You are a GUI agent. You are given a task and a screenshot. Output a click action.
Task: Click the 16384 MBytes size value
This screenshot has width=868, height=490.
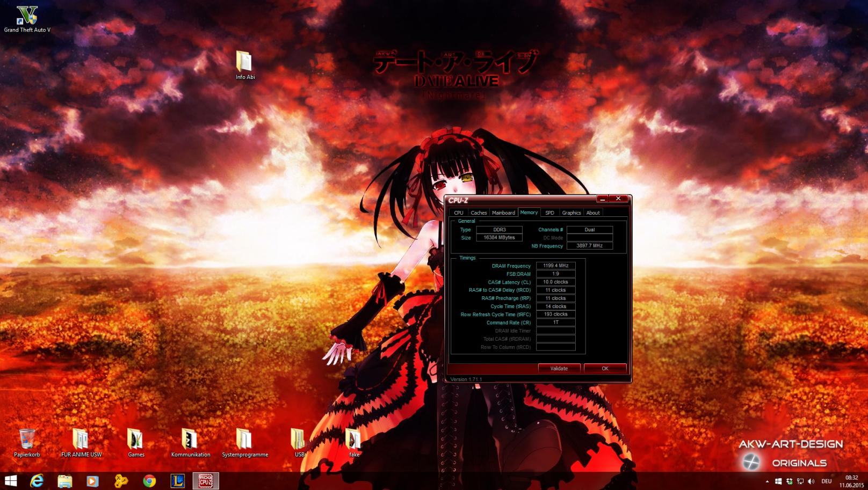(499, 238)
